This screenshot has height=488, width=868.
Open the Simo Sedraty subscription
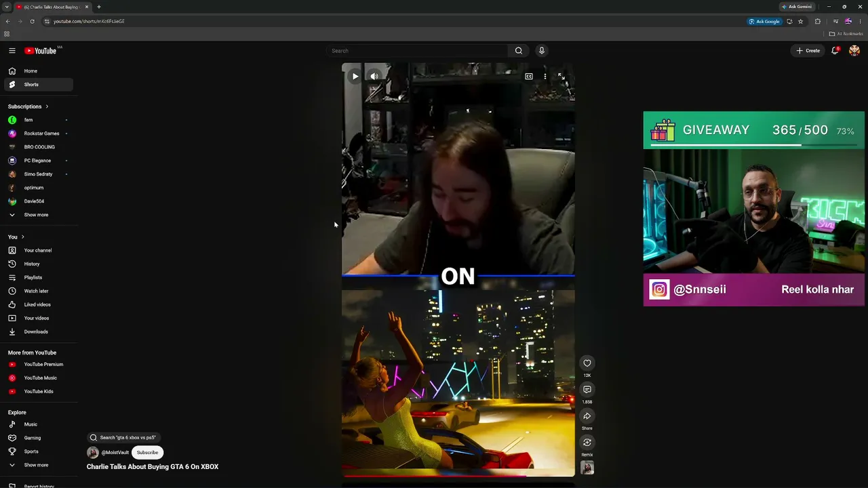click(39, 174)
